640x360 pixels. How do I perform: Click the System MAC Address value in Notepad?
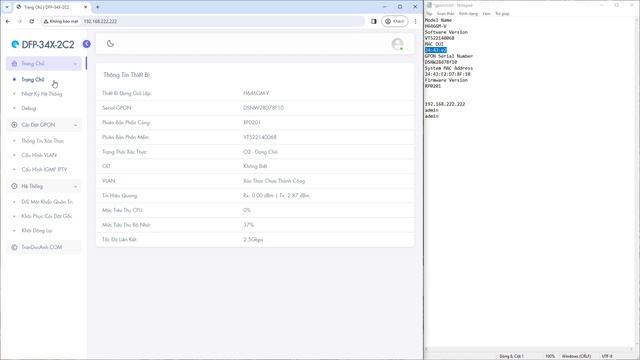447,74
